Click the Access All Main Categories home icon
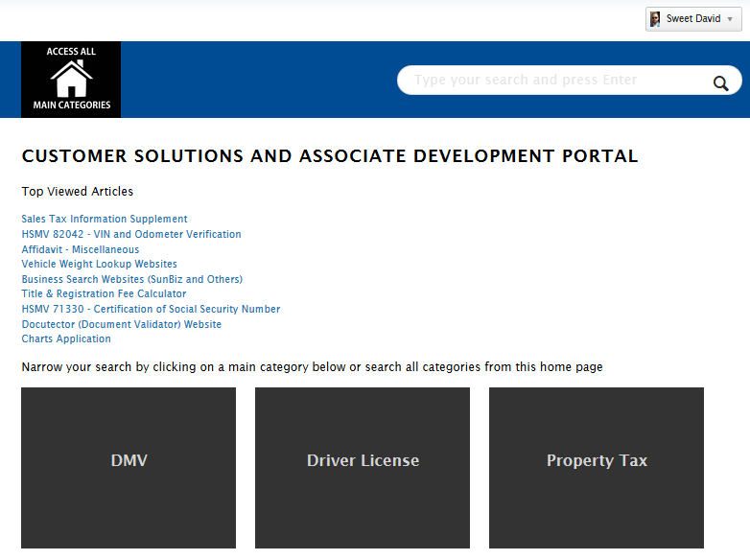The image size is (750, 560). click(71, 79)
